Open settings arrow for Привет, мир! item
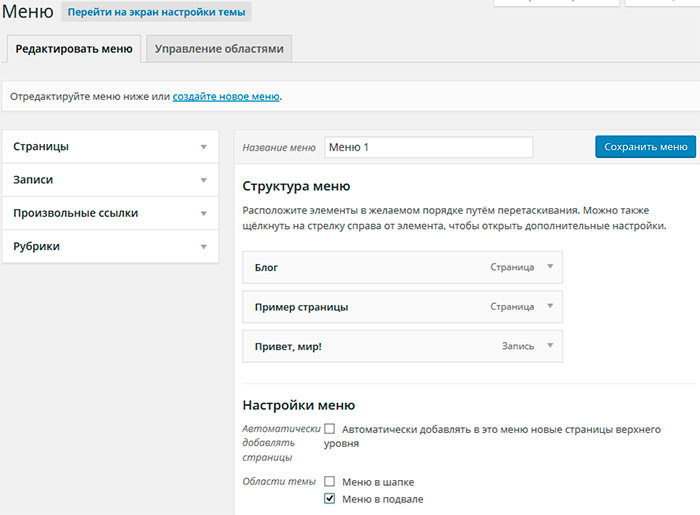 tap(548, 346)
